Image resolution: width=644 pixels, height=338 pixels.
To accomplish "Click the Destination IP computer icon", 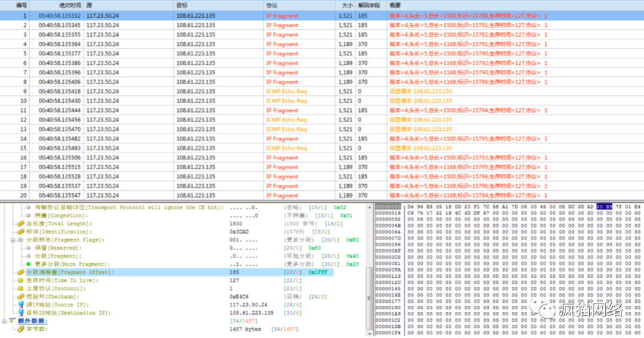I will click(x=20, y=313).
